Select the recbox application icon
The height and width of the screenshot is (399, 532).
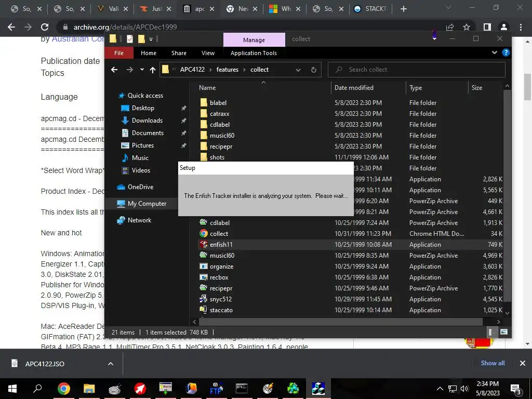tap(203, 277)
